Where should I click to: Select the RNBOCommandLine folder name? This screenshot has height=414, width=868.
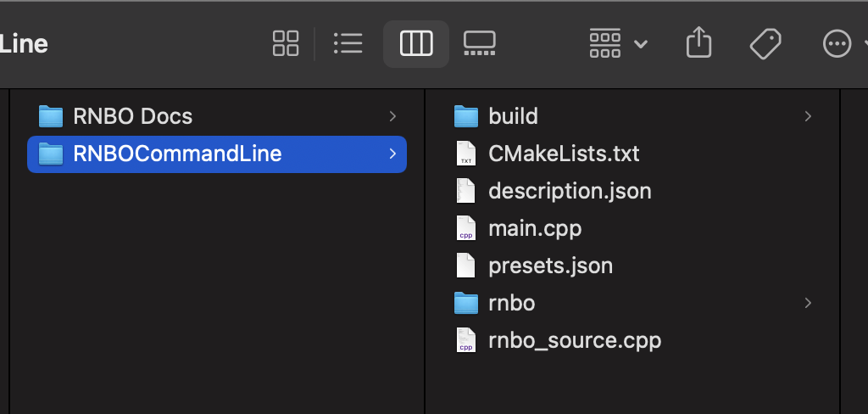coord(177,154)
